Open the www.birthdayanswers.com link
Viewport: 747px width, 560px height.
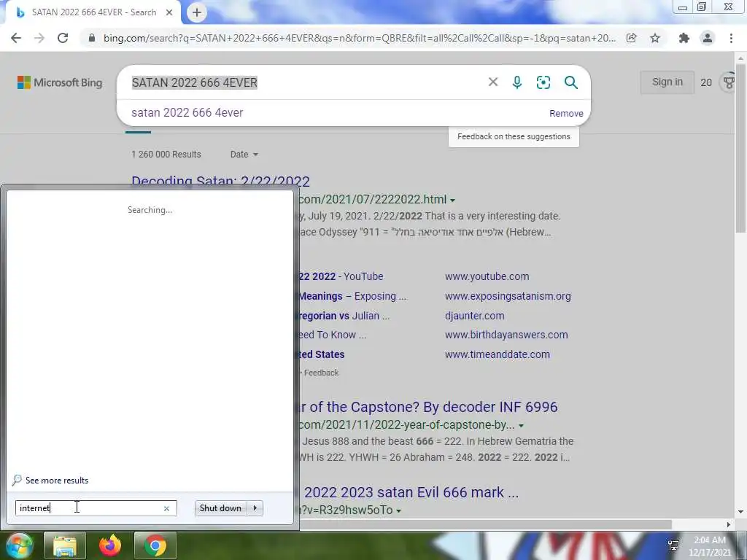coord(506,335)
